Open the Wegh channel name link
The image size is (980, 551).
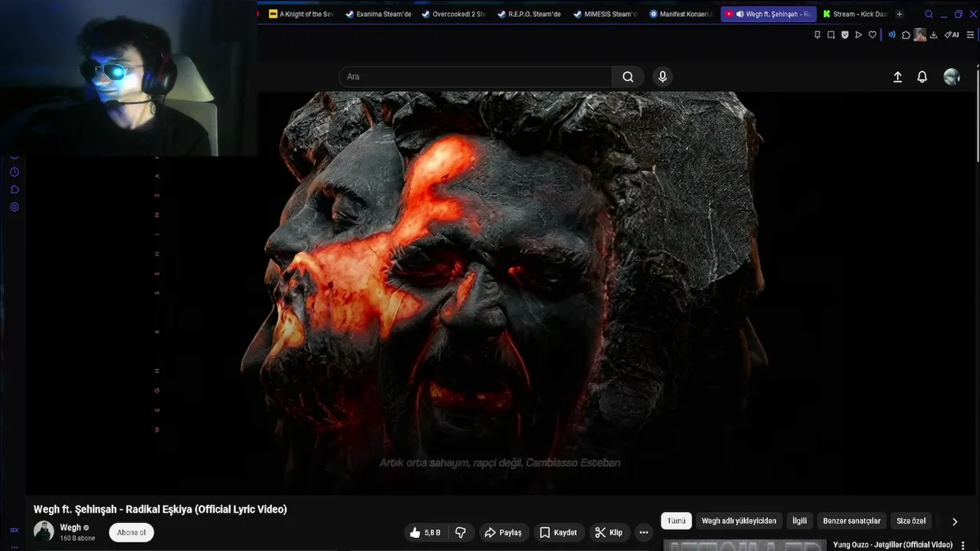(70, 527)
